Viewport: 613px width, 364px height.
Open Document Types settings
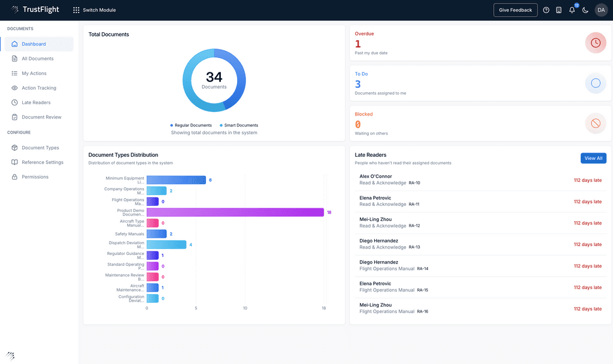pyautogui.click(x=40, y=148)
